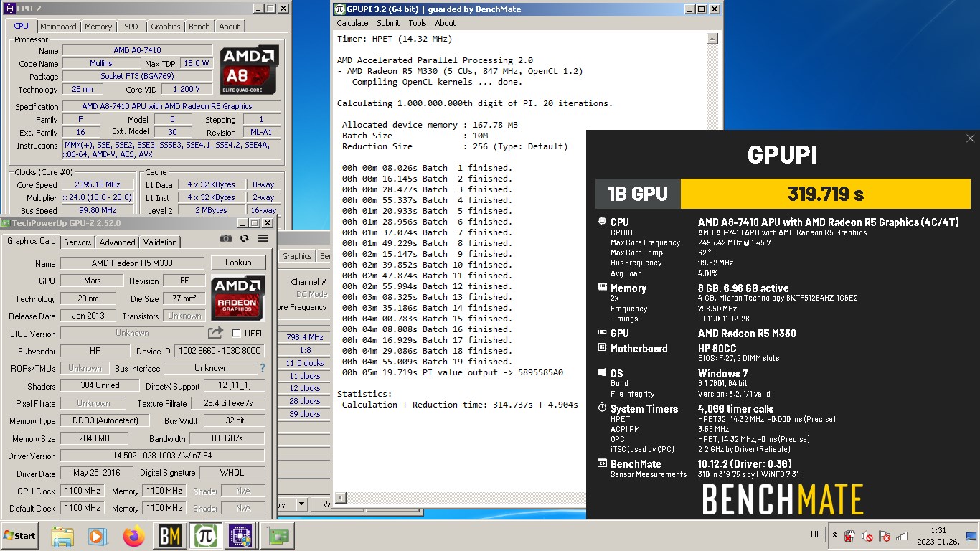The width and height of the screenshot is (980, 551).
Task: Click the Driver Version field in GPU-Z
Action: tap(162, 456)
